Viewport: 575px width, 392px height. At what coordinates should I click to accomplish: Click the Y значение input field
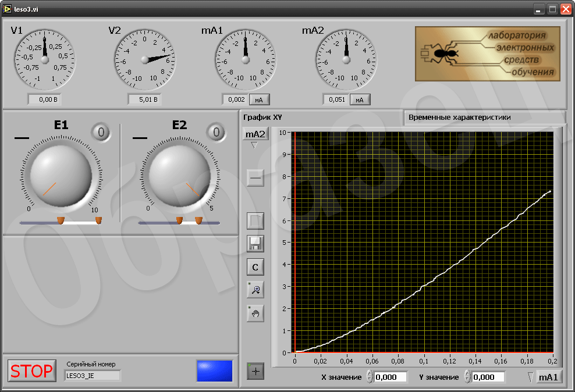[x=488, y=377]
